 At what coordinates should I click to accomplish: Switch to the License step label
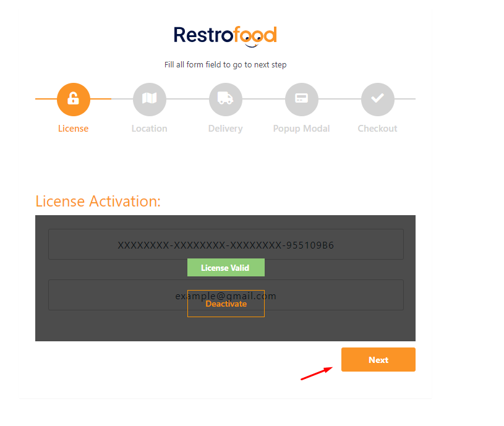point(73,129)
